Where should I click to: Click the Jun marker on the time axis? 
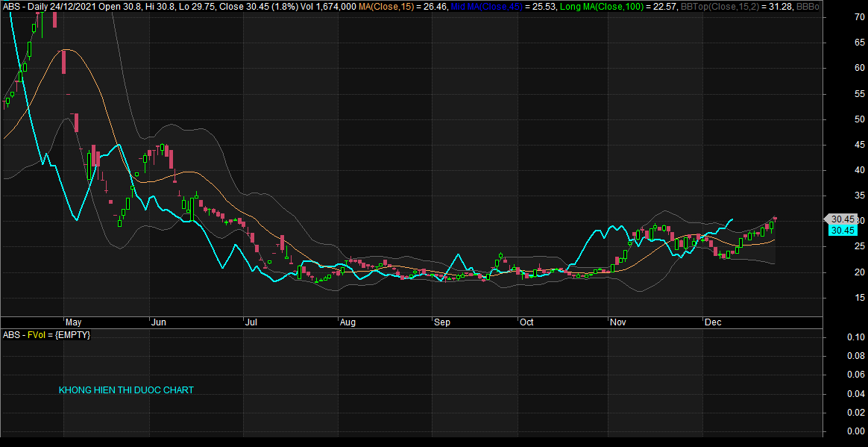(x=158, y=323)
